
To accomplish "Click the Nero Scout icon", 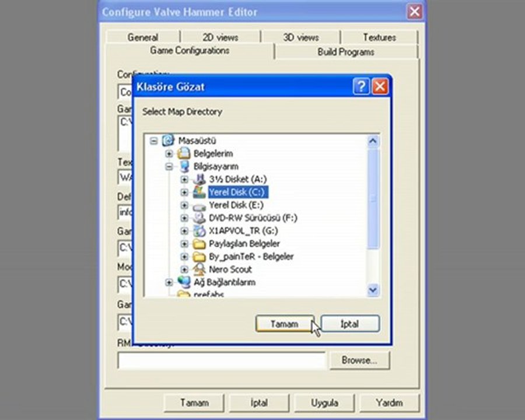I will point(199,269).
